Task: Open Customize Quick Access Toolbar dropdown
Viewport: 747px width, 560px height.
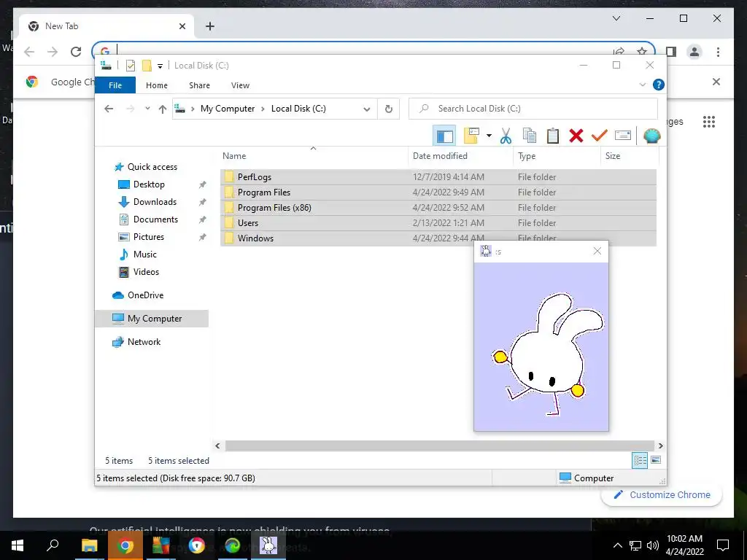Action: [160, 66]
